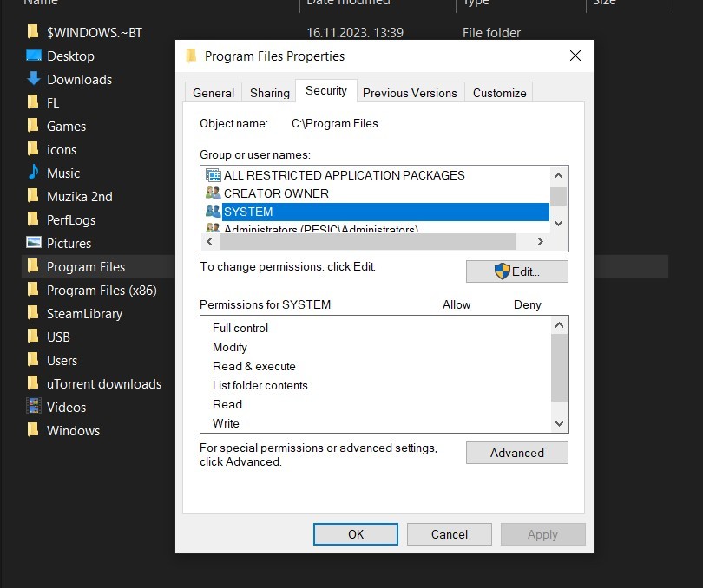The height and width of the screenshot is (588, 703).
Task: Click up arrow of group names scrollbar
Action: coord(558,176)
